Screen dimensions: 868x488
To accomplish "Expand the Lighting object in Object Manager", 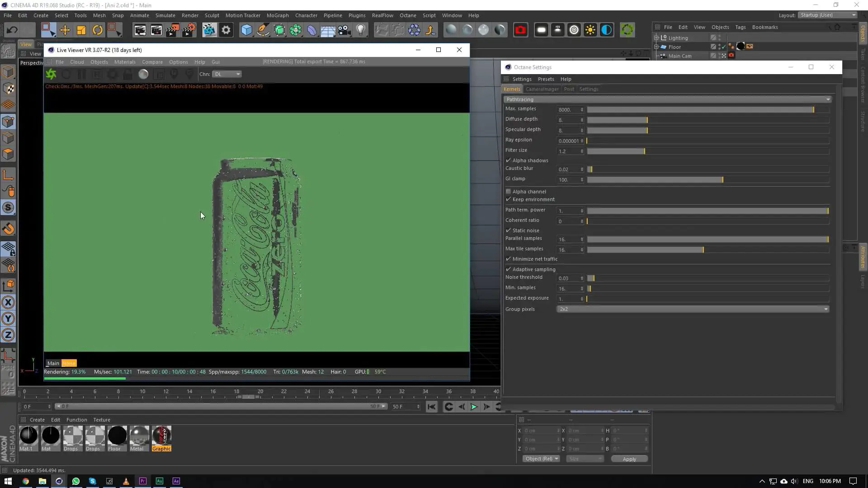I will tap(656, 38).
